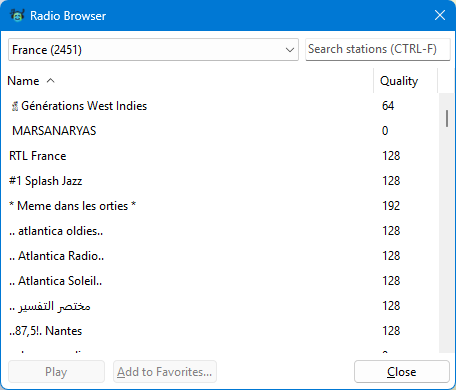456x390 pixels.
Task: Click the quality value 192 cell
Action: 391,206
